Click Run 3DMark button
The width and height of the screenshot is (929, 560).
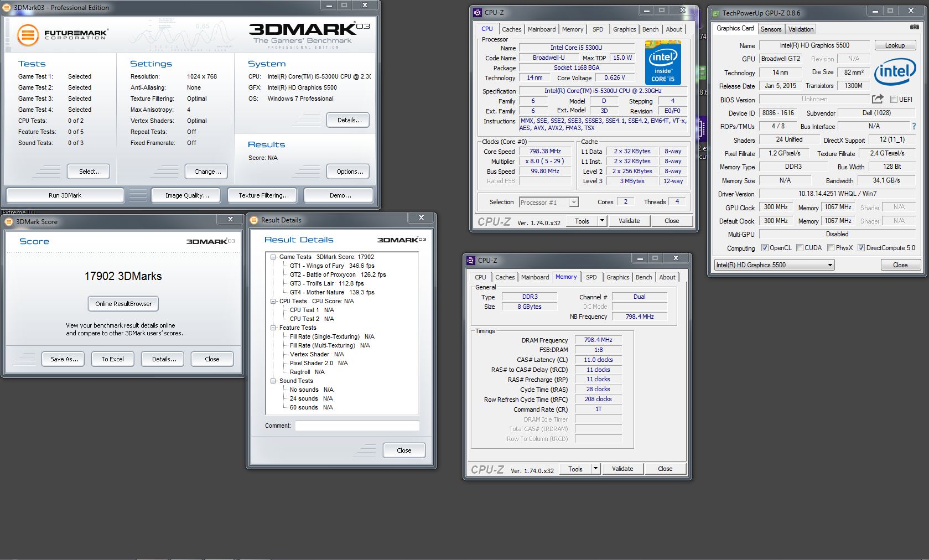[65, 195]
